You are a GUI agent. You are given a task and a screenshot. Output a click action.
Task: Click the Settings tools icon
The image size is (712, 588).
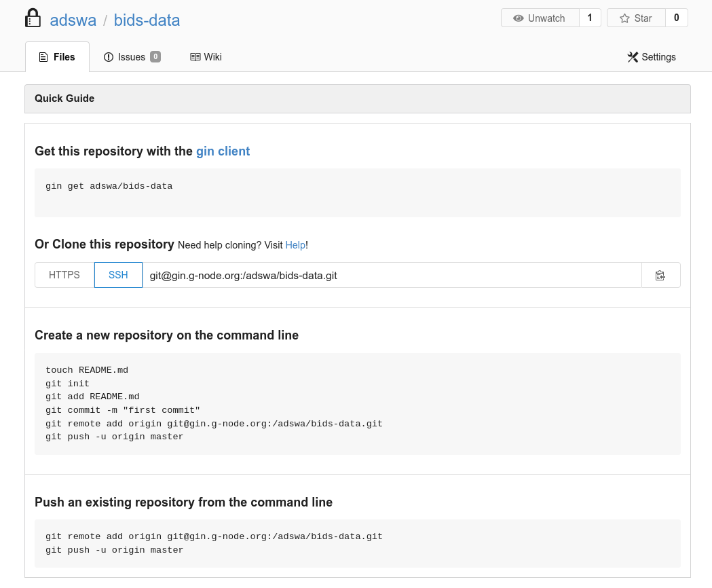633,57
